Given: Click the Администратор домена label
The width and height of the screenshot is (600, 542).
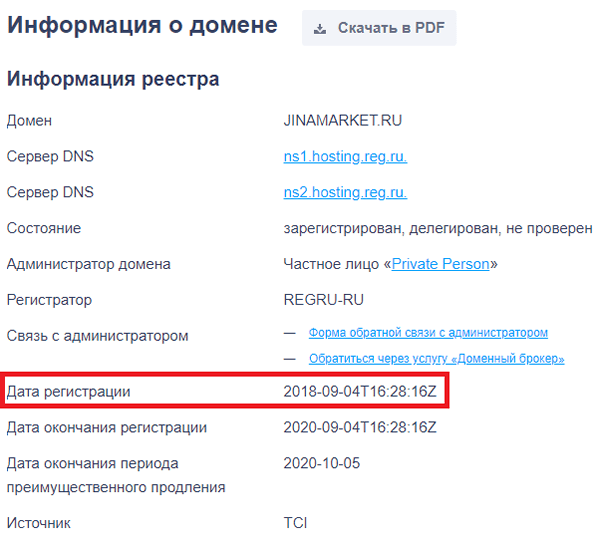Looking at the screenshot, I should (x=88, y=264).
